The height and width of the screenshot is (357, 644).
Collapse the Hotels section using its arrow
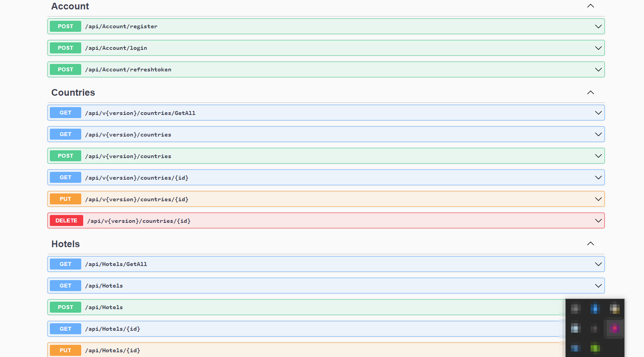(590, 244)
